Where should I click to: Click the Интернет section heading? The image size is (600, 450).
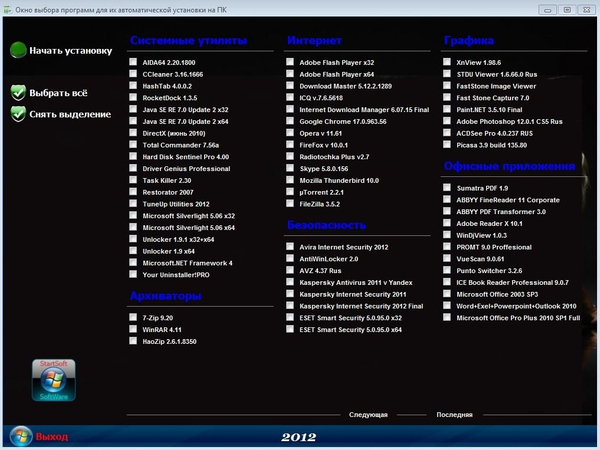tap(314, 41)
